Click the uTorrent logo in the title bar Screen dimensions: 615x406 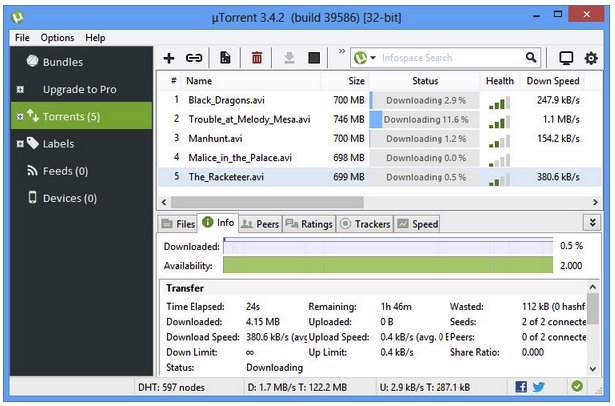pyautogui.click(x=18, y=17)
